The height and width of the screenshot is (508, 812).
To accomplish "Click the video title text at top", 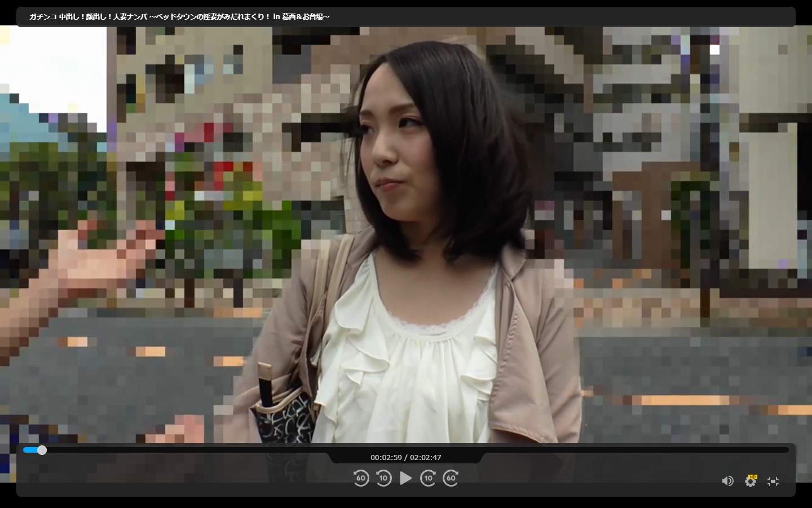I will point(179,17).
